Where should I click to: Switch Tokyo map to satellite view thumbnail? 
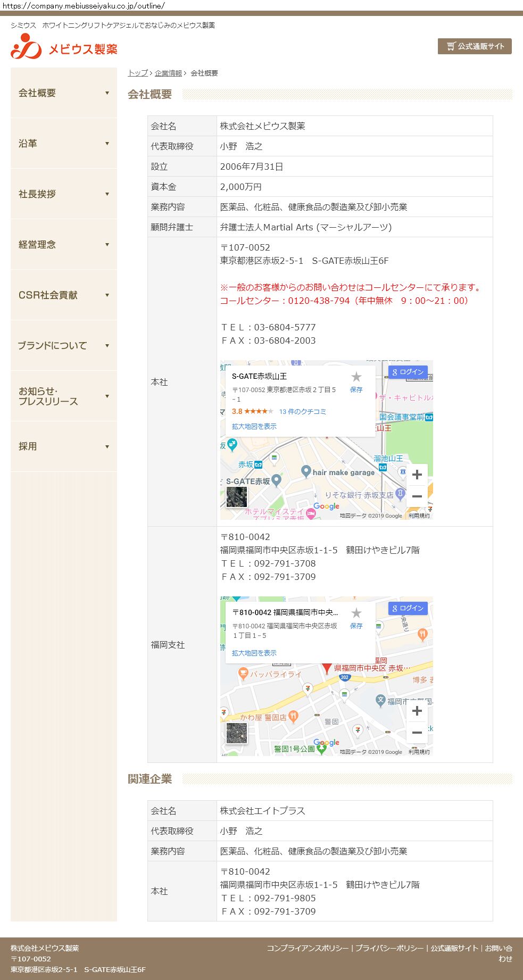click(x=237, y=497)
